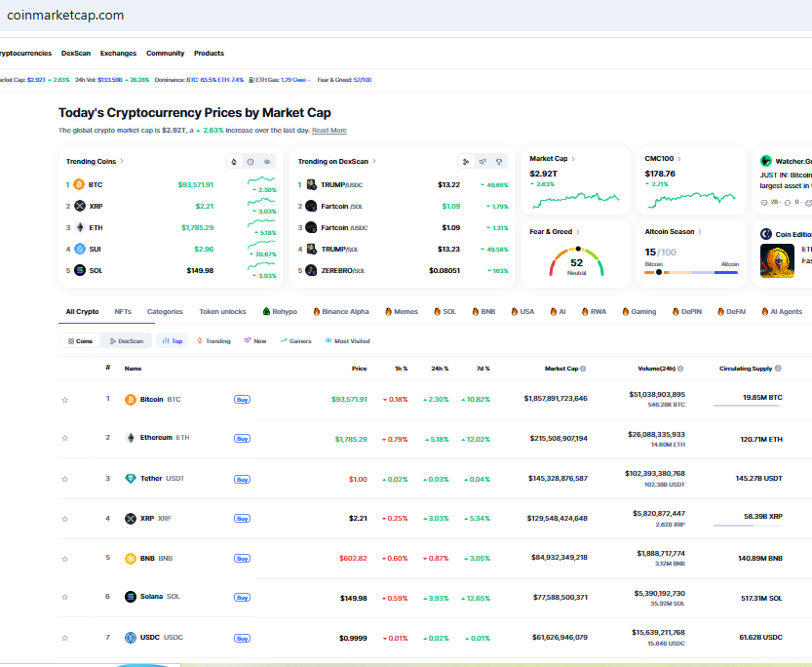812x667 pixels.
Task: Click the Circulating Supply info icon
Action: coord(778,369)
